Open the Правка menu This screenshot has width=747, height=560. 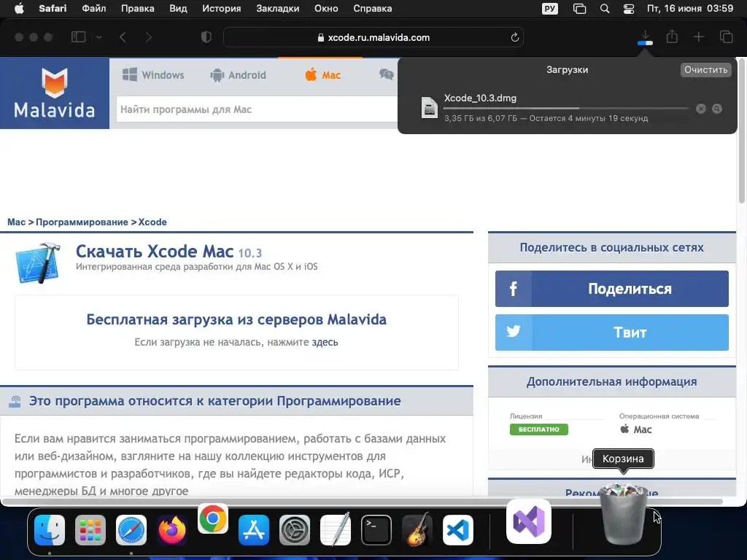(x=137, y=9)
